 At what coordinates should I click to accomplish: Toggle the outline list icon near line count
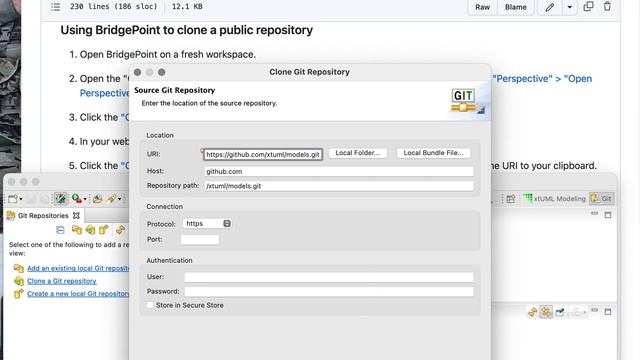pos(56,7)
